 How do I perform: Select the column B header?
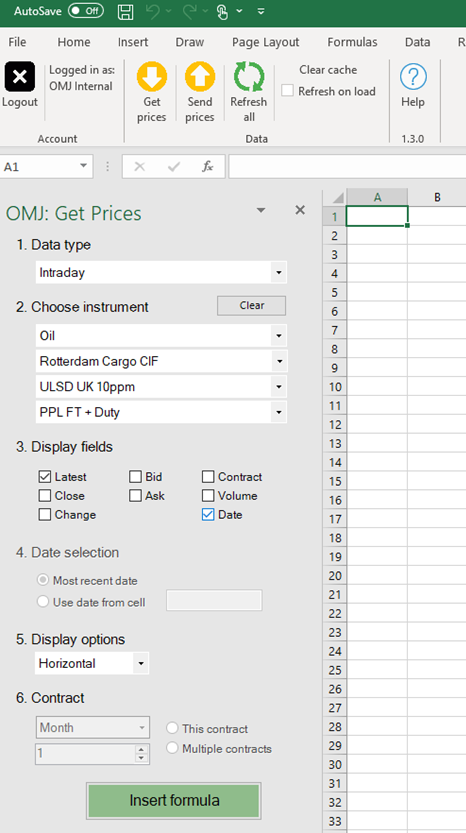pos(437,197)
